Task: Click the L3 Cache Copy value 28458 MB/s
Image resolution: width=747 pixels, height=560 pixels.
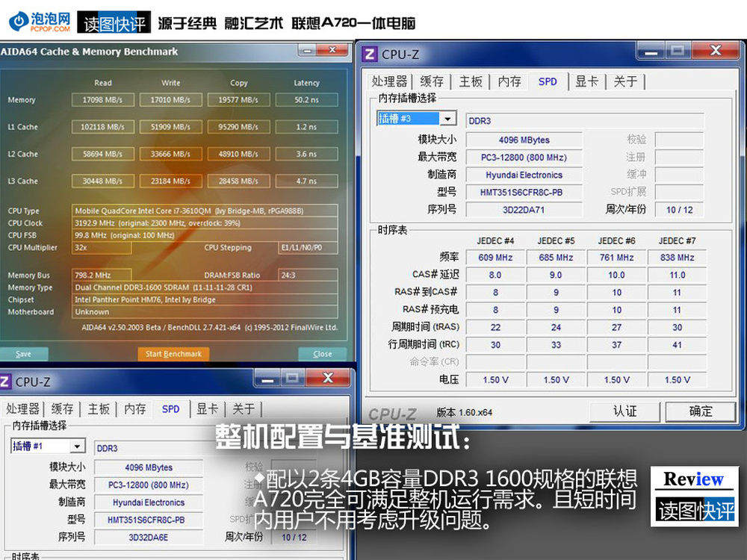Action: 238,181
